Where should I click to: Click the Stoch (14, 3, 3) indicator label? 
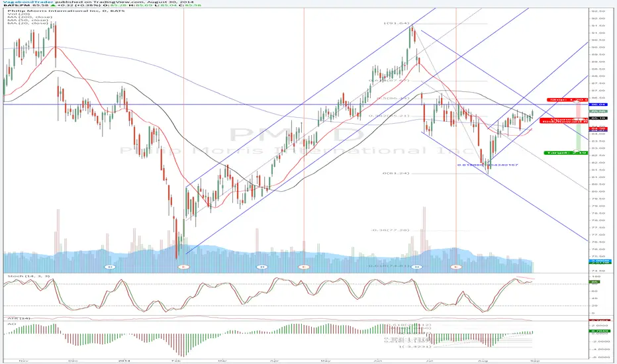coord(28,276)
